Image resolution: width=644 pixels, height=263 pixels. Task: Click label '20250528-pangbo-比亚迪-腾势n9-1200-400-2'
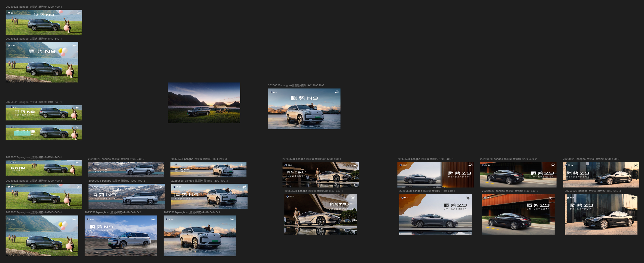117,180
